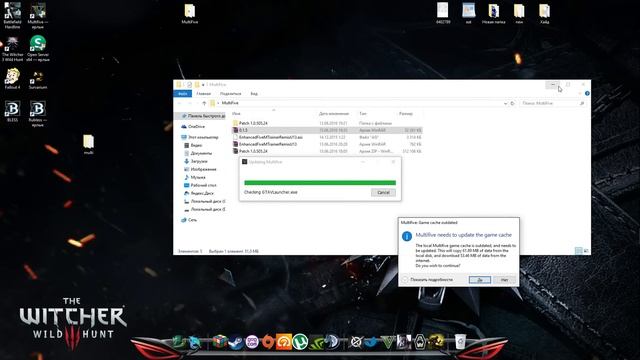Launch Open Server x64 desktop shortcut
The height and width of the screenshot is (360, 640).
click(x=38, y=49)
